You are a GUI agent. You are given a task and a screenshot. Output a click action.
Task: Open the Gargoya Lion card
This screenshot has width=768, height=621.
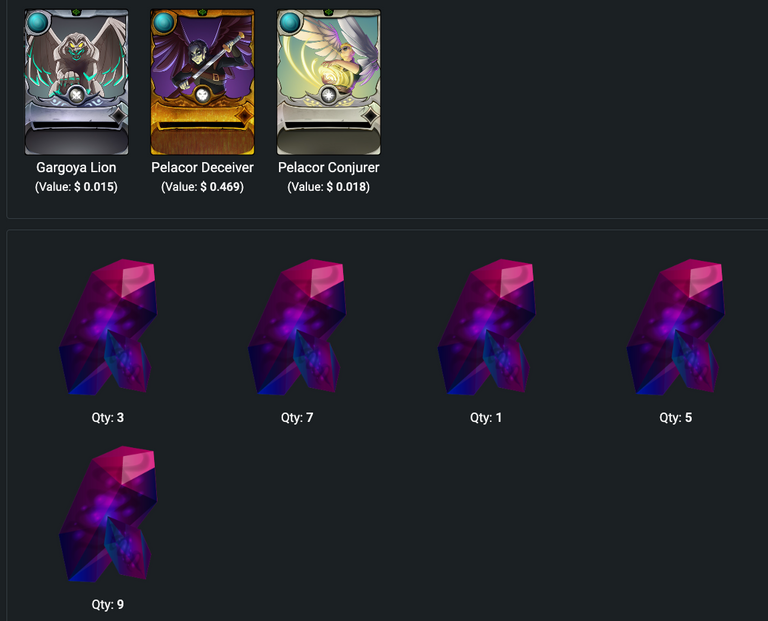[76, 82]
